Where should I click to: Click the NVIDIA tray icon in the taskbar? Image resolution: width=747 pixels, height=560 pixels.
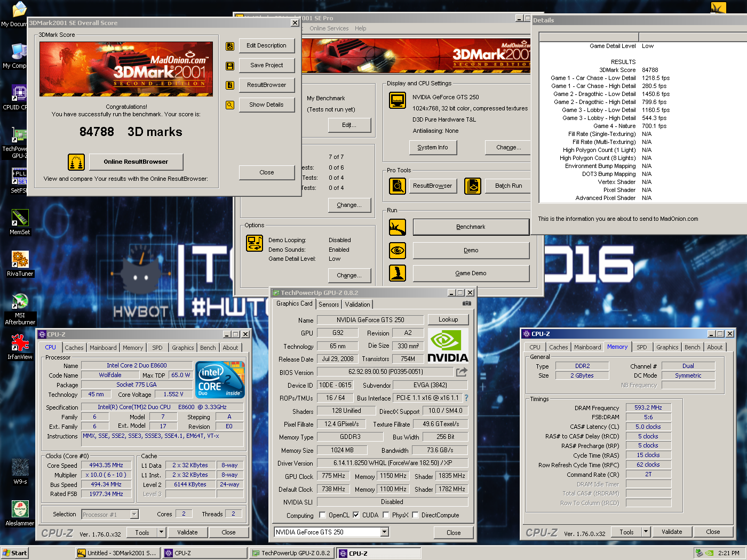(709, 553)
